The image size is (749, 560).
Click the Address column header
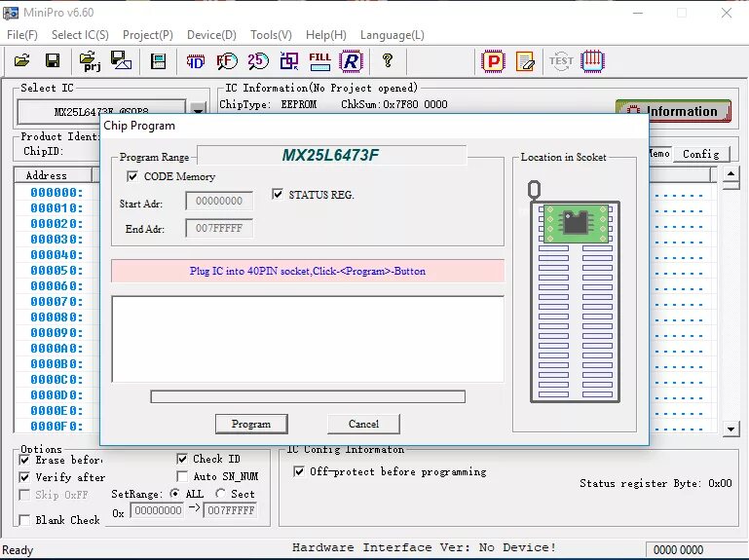(53, 175)
